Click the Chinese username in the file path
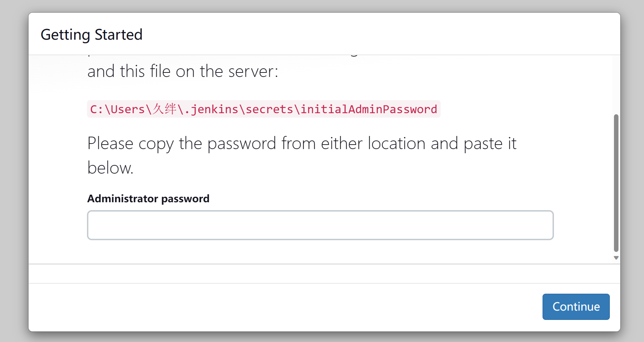Viewport: 644px width, 342px height. [x=164, y=109]
